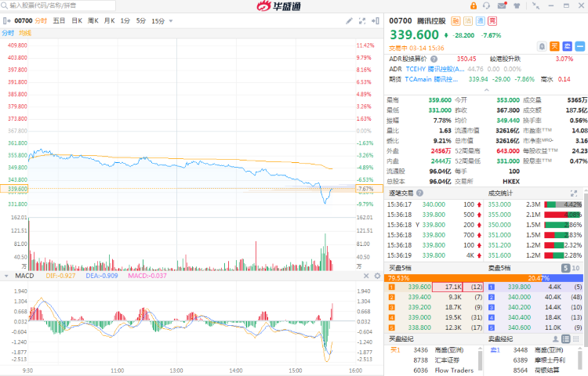Click the 沽 short-selling badge
This screenshot has height=376, width=588.
click(x=468, y=21)
